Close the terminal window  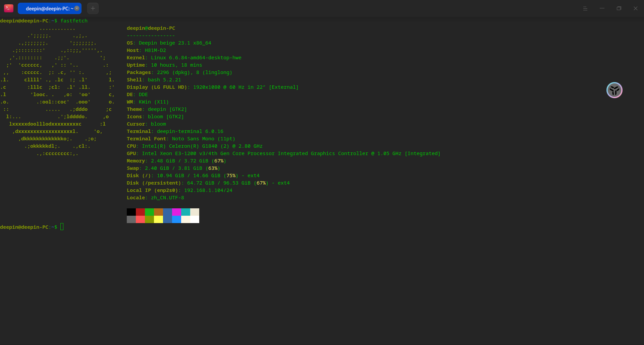[636, 8]
